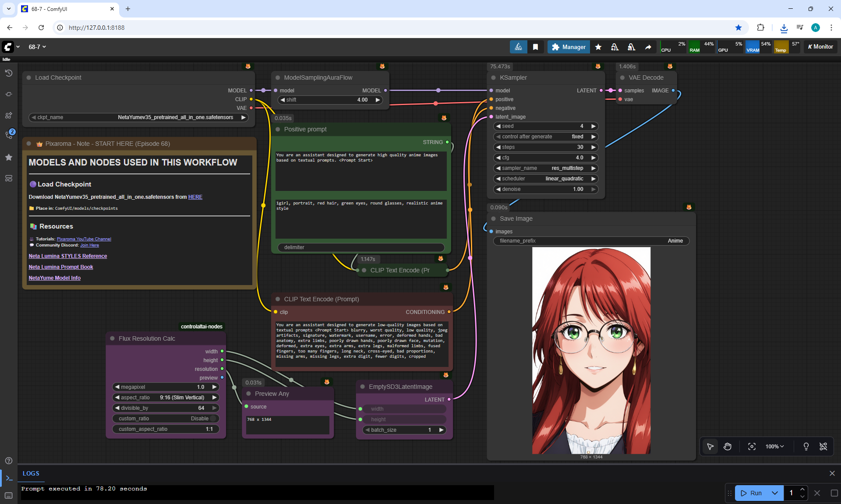
Task: Toggle link visibility icon in canvas toolbar
Action: (x=823, y=446)
